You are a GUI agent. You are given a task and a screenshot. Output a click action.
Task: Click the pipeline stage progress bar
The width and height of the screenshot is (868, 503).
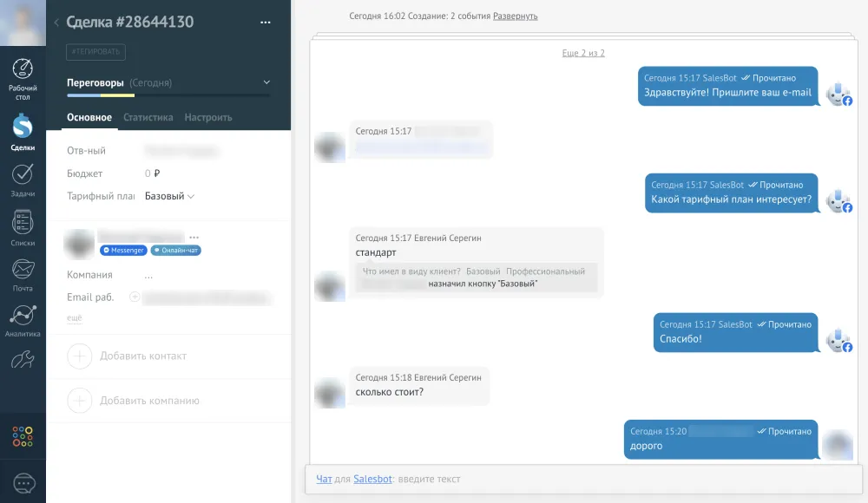(169, 95)
